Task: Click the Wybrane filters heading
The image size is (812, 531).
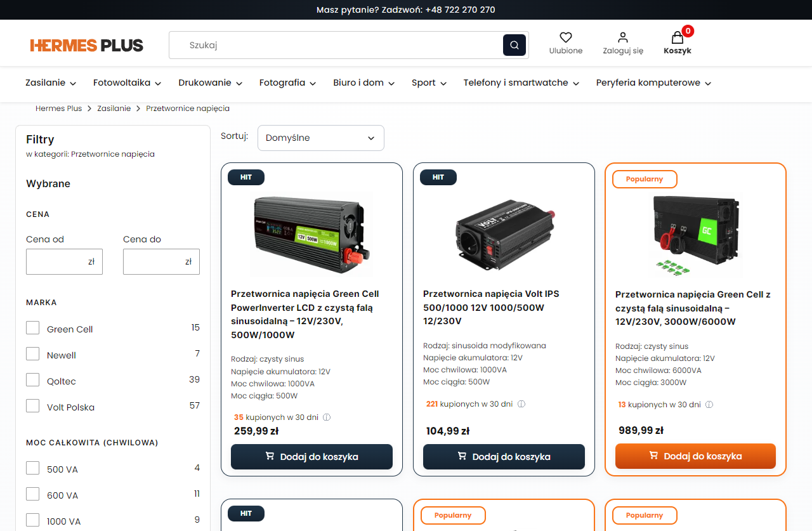Action: click(48, 183)
